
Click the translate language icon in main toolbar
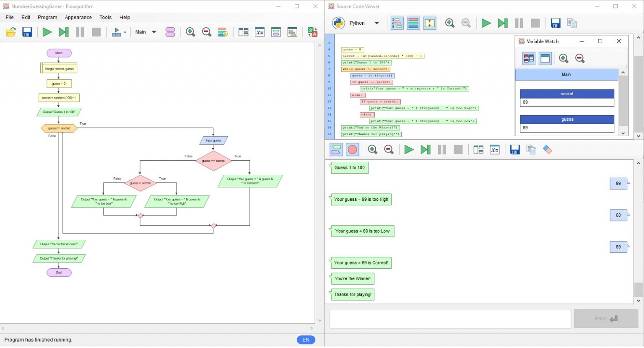click(x=312, y=32)
